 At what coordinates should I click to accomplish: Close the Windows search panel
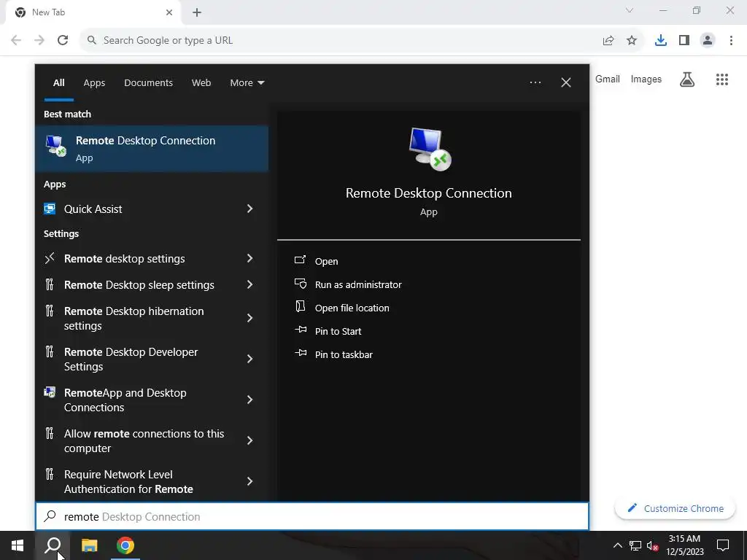pos(566,82)
